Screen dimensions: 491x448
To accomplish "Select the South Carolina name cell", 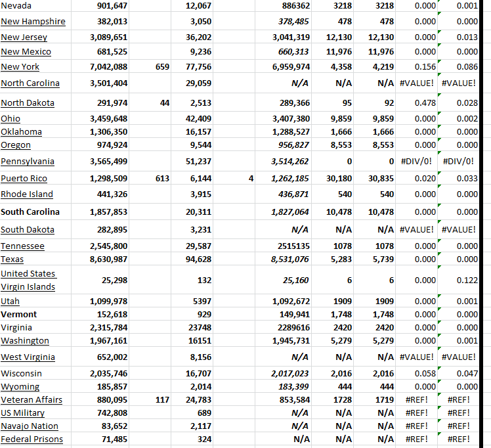I will click(30, 212).
